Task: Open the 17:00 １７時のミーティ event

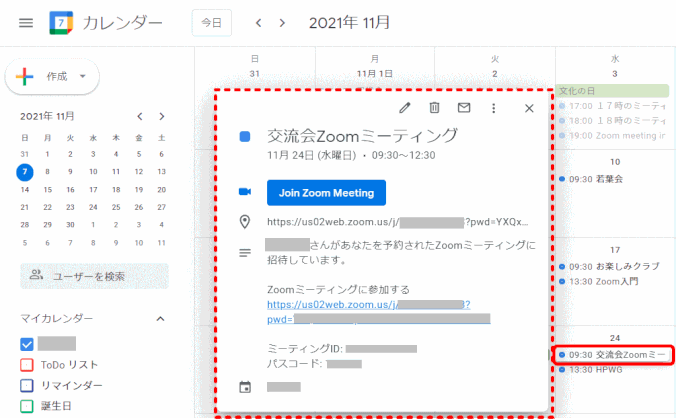Action: pos(613,106)
